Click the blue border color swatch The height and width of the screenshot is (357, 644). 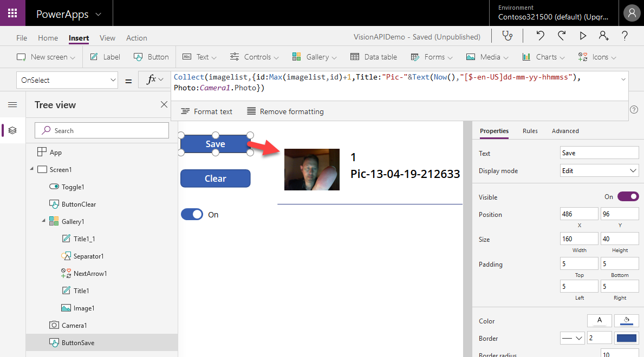click(x=626, y=338)
